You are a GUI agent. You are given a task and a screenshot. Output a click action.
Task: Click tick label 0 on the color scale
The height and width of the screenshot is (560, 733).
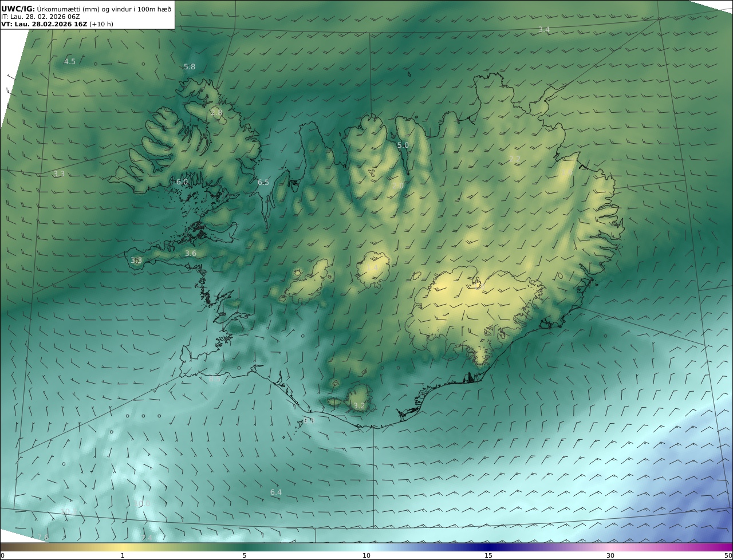coord(2,556)
